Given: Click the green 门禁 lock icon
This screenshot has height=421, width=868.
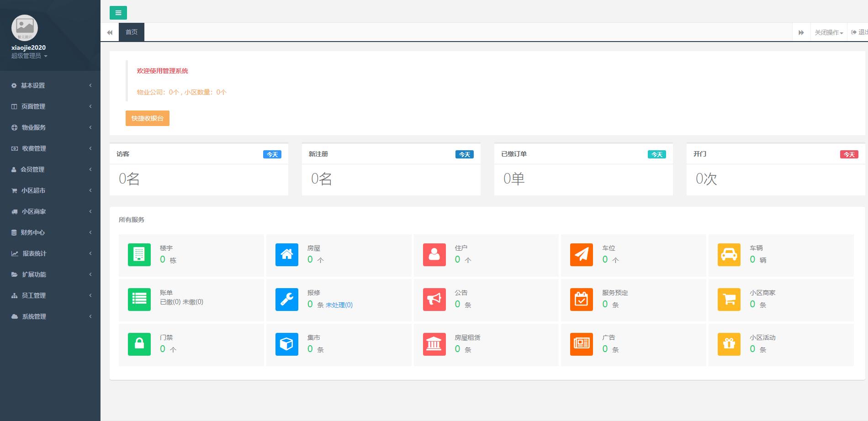Looking at the screenshot, I should pos(139,344).
